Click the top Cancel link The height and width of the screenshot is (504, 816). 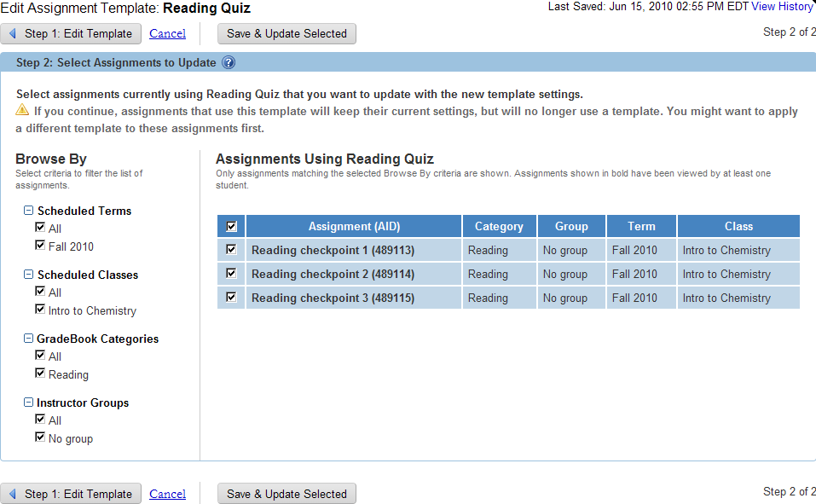[x=167, y=34]
